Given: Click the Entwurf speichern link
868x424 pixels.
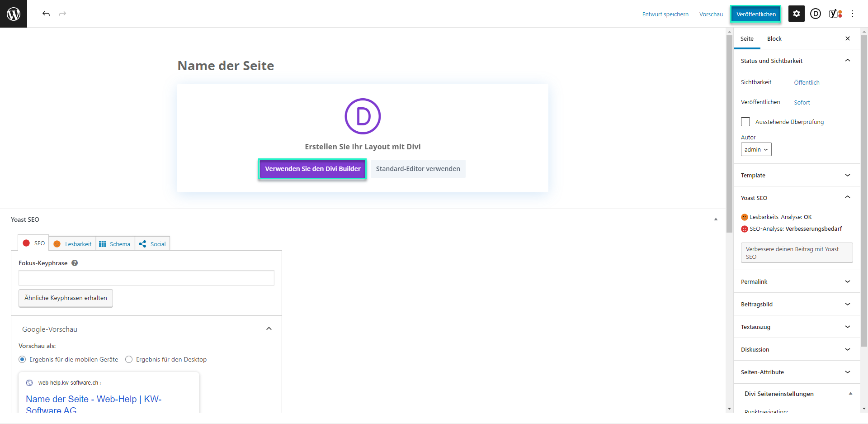Looking at the screenshot, I should tap(665, 14).
